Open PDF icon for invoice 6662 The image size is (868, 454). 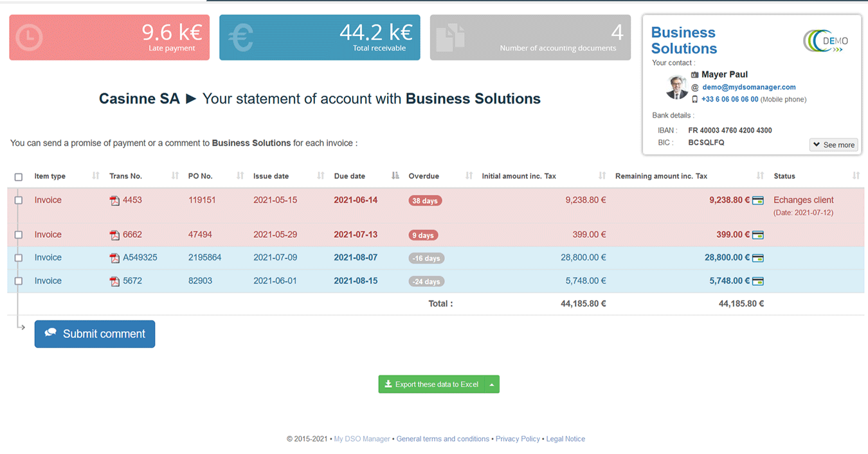[x=114, y=235]
